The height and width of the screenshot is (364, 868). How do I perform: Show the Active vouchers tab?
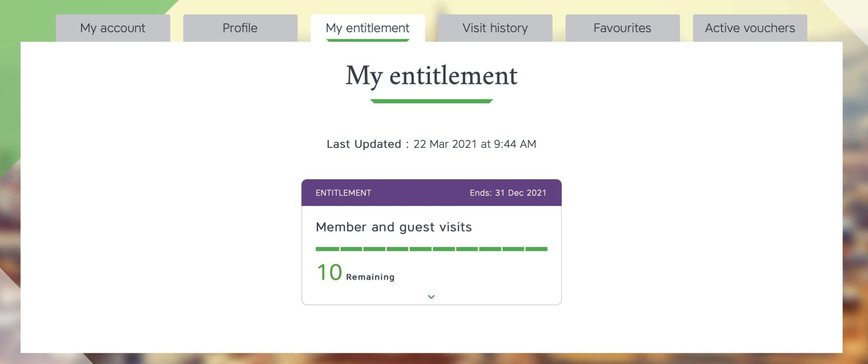(750, 28)
